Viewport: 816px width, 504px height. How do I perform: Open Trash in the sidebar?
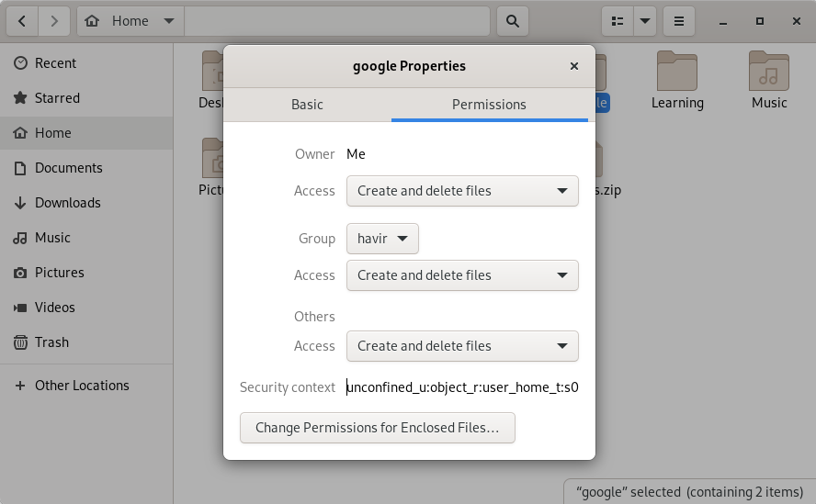tap(86, 342)
